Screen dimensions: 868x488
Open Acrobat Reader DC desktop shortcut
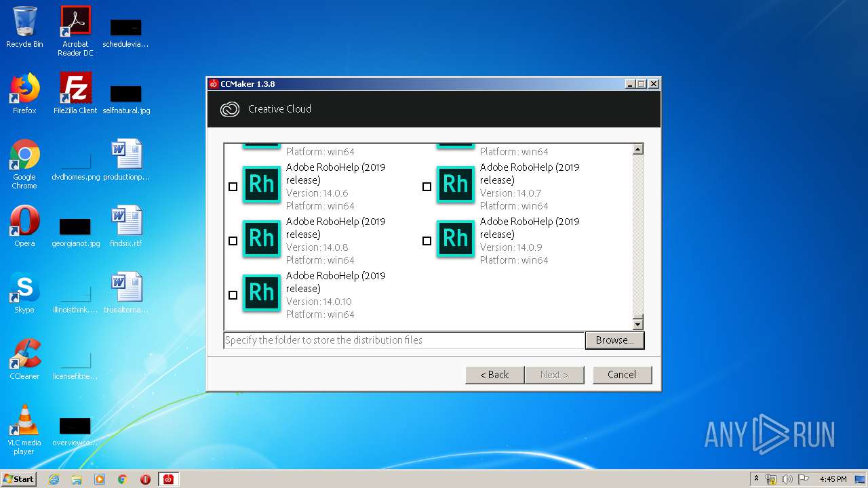tap(75, 30)
